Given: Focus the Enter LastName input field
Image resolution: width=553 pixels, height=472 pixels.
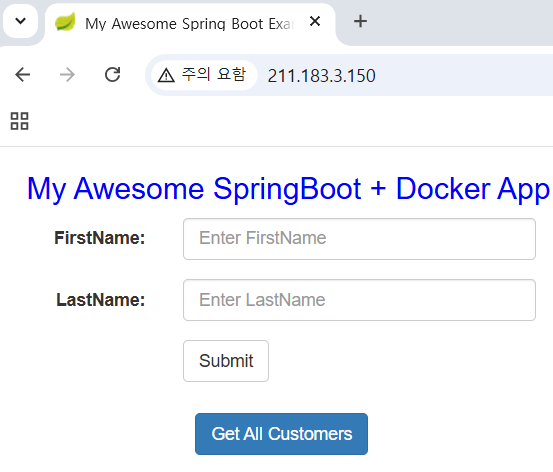Looking at the screenshot, I should click(359, 300).
